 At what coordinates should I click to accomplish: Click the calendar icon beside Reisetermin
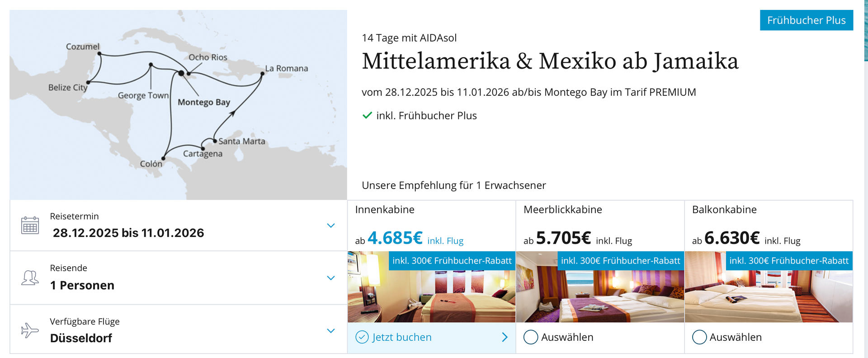pyautogui.click(x=30, y=225)
